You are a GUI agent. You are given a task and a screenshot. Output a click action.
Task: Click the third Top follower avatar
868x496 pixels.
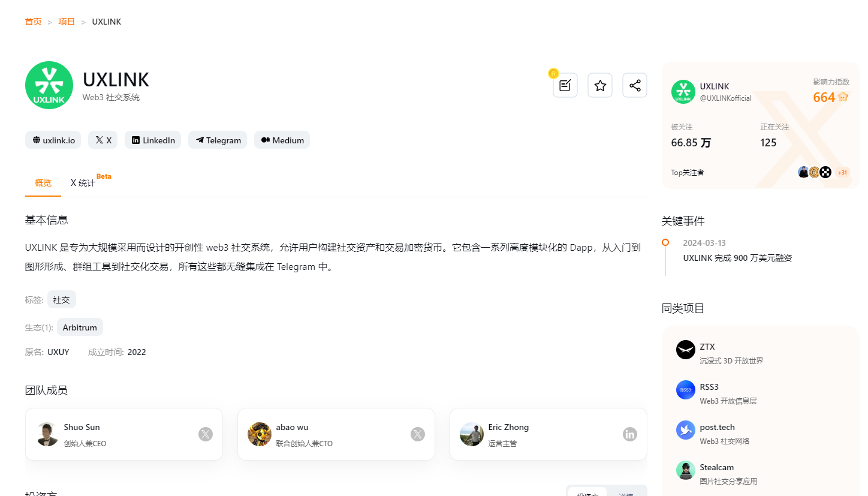click(825, 172)
